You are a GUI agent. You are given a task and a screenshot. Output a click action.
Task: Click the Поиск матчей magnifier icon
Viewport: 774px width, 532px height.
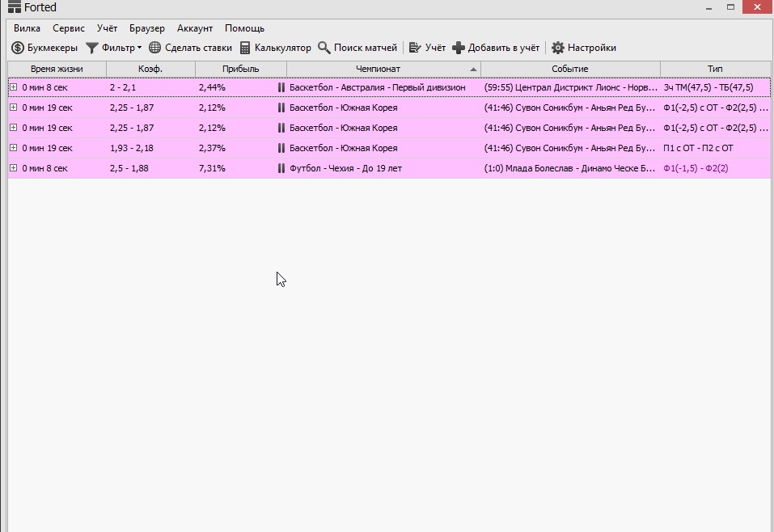(x=324, y=48)
